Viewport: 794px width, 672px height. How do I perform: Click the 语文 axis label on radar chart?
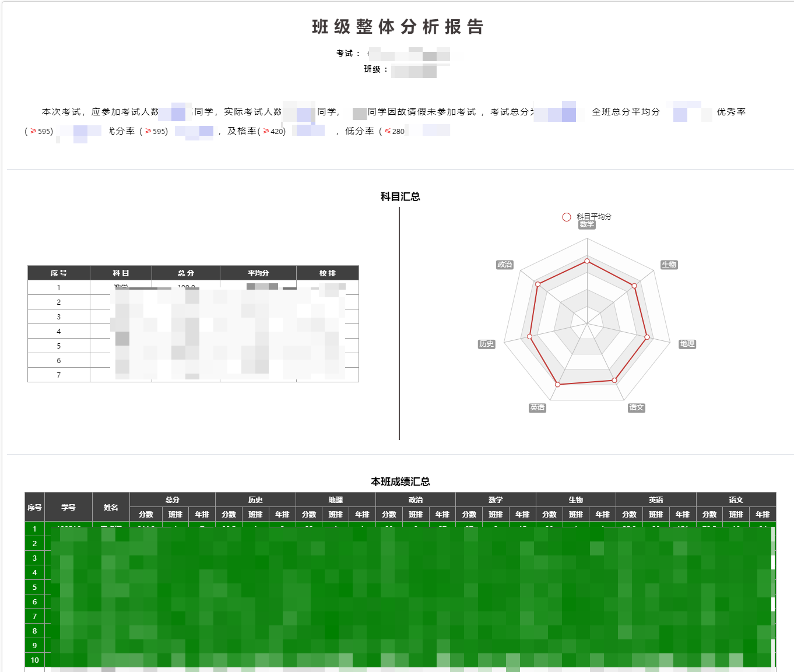coord(637,407)
